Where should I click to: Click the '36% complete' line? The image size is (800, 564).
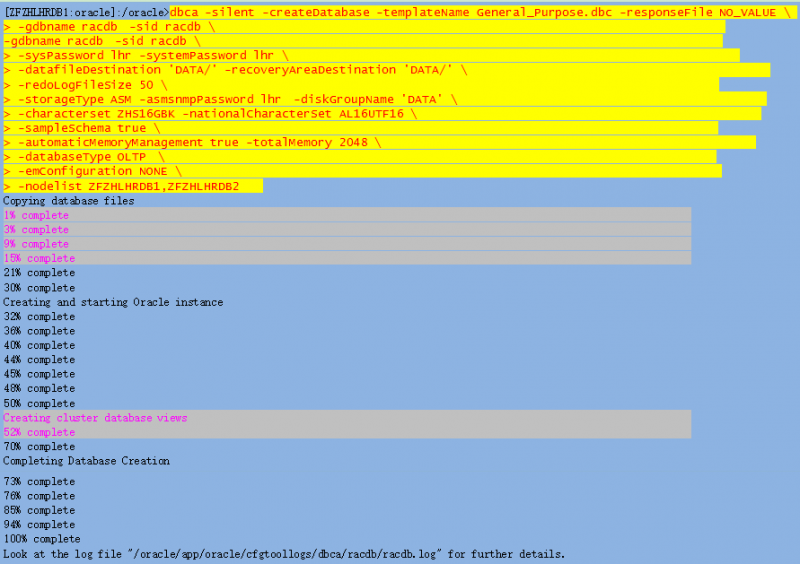coord(39,331)
